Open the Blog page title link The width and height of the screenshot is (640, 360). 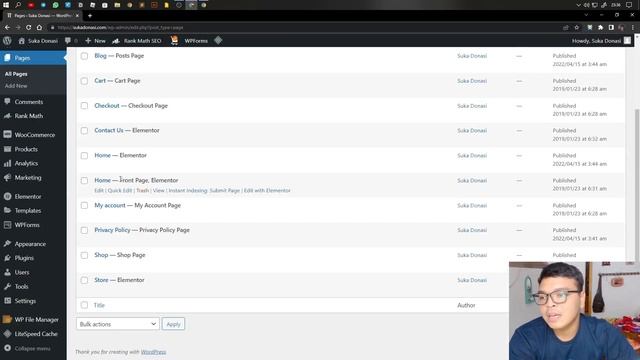tap(100, 56)
